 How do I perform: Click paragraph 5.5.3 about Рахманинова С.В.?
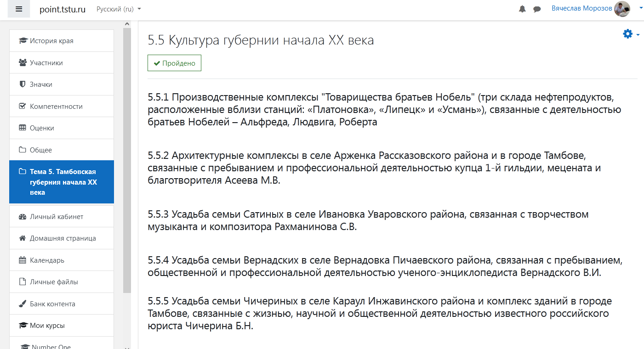[x=368, y=220]
